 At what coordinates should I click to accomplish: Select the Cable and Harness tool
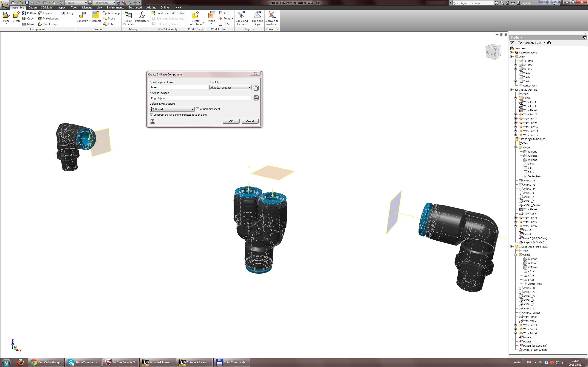click(242, 15)
